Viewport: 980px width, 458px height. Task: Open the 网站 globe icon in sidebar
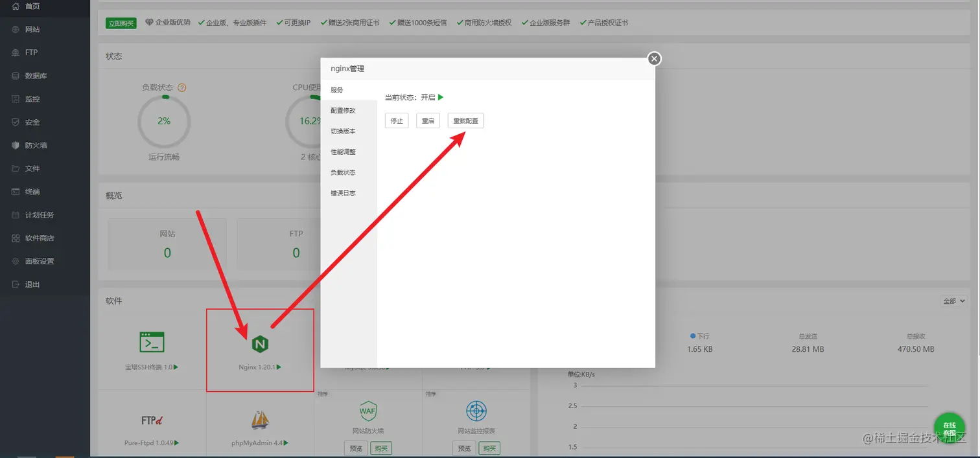[16, 29]
